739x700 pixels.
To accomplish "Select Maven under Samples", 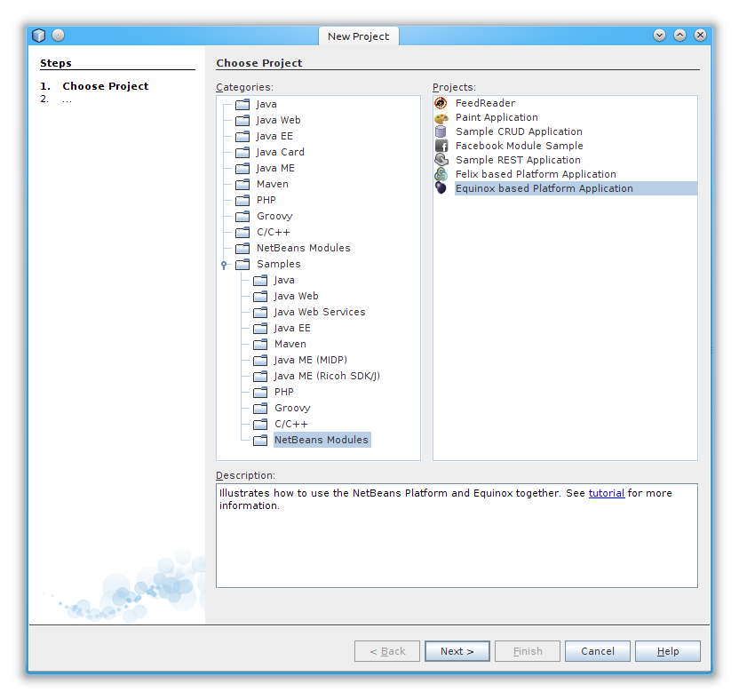I will pos(290,344).
